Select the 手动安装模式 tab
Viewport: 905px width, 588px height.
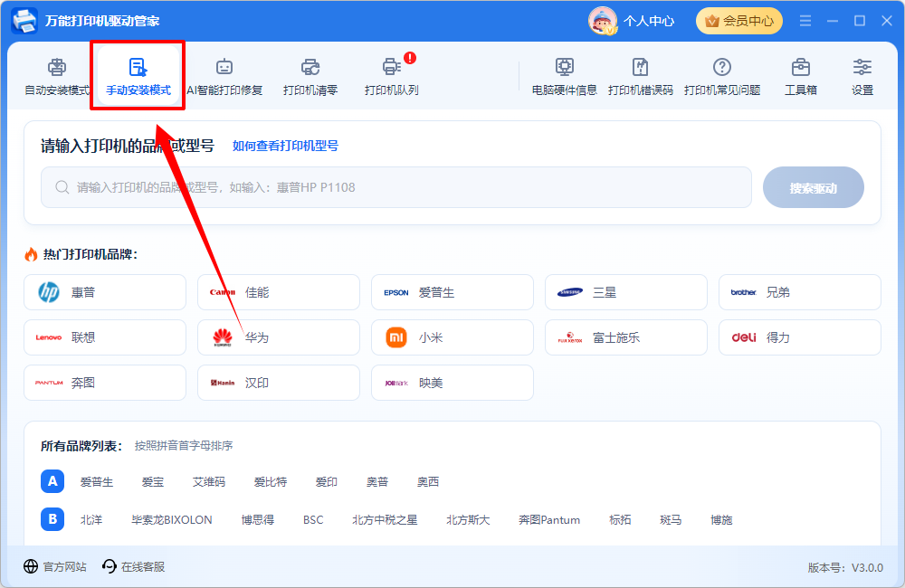click(138, 77)
